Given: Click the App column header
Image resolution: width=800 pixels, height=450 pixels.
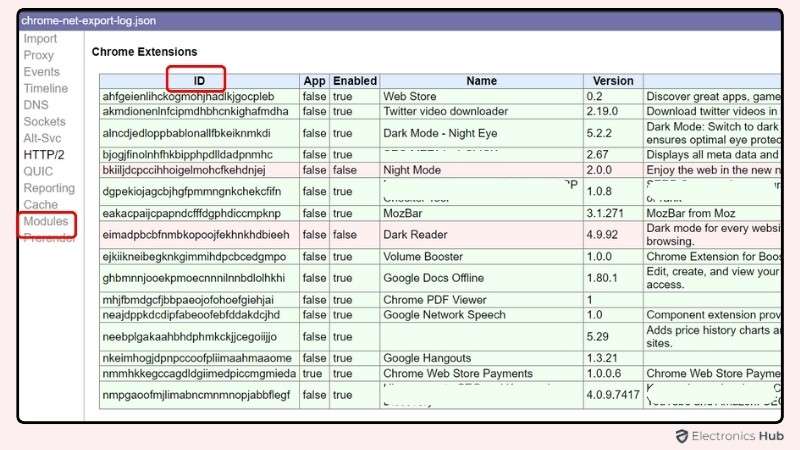Looking at the screenshot, I should (314, 81).
